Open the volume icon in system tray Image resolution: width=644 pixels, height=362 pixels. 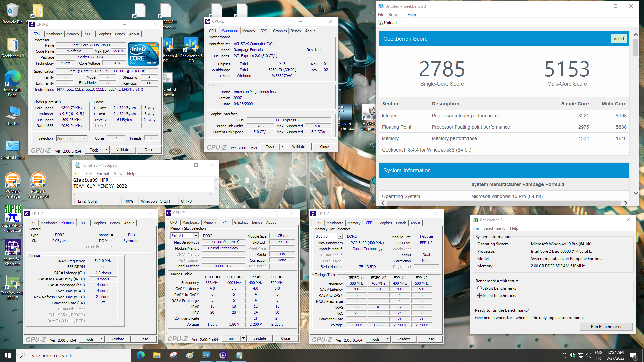pos(589,355)
